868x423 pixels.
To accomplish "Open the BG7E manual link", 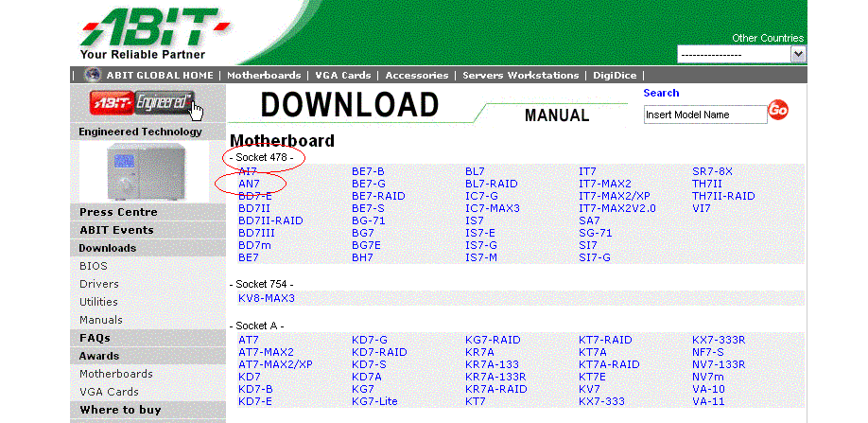I will click(367, 245).
